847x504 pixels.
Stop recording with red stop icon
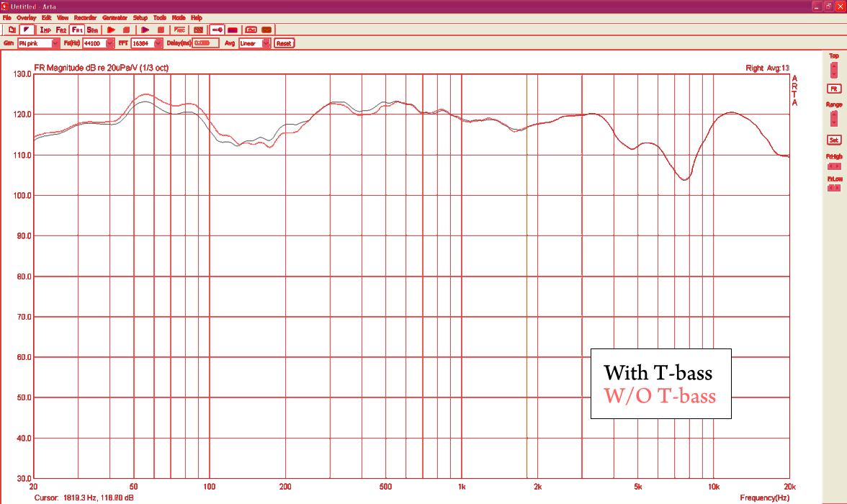click(x=127, y=30)
